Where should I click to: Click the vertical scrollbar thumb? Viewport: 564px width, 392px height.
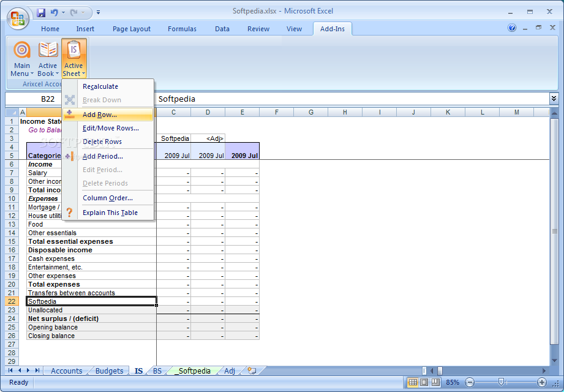(554, 232)
